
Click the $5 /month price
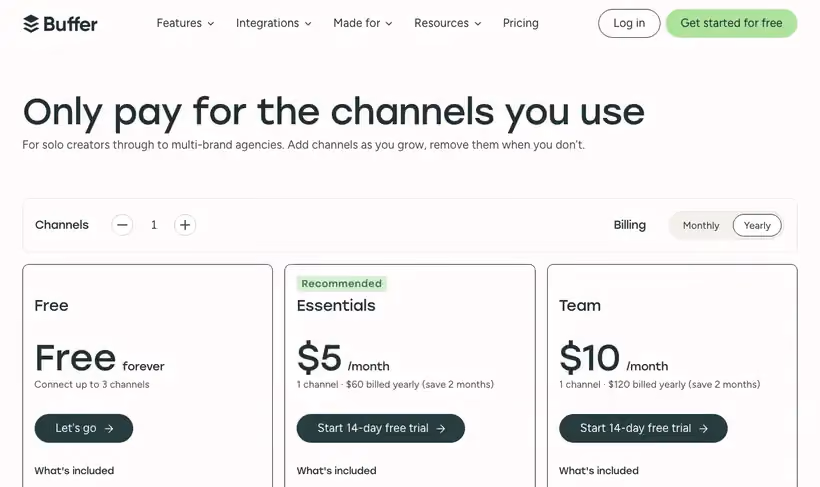(343, 358)
